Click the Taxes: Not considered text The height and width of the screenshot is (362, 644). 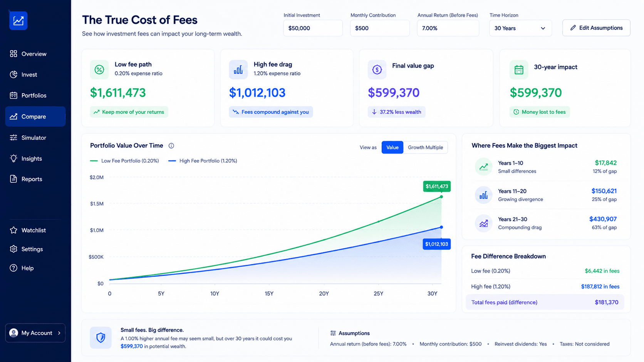tap(585, 344)
